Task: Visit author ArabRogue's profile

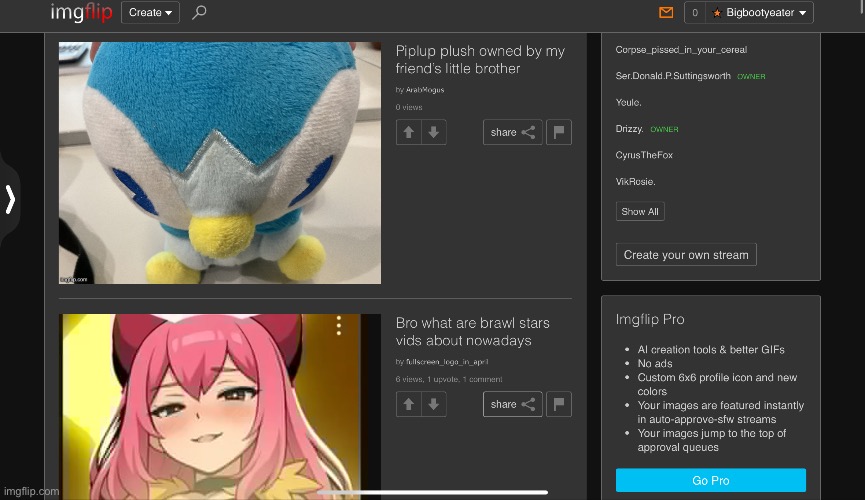Action: [425, 89]
